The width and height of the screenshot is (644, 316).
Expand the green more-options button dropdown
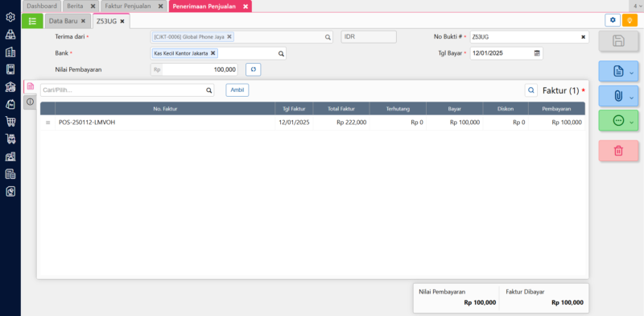632,122
